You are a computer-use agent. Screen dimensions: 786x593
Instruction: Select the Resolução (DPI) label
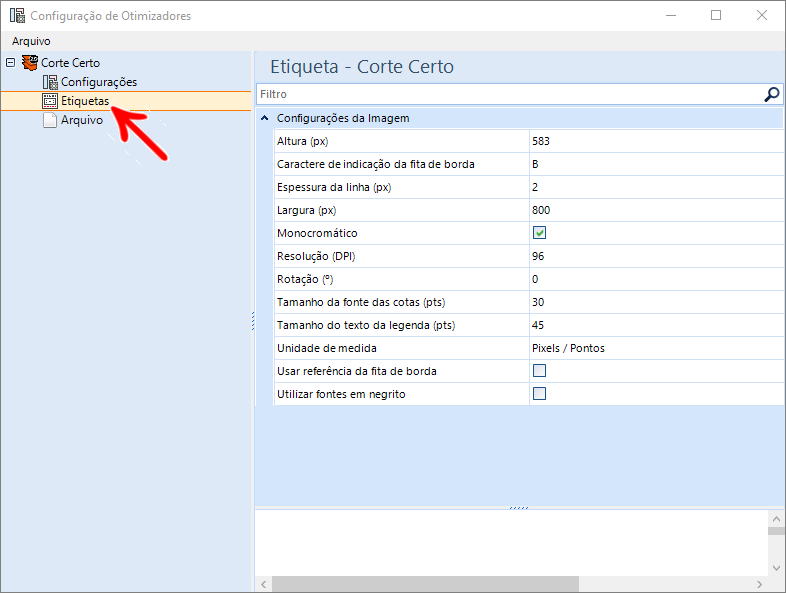[316, 257]
